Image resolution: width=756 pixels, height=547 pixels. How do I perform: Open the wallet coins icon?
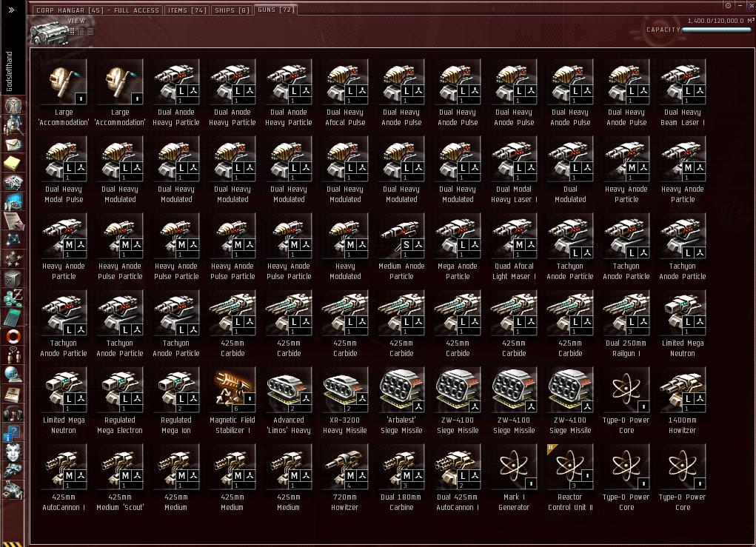click(x=13, y=297)
